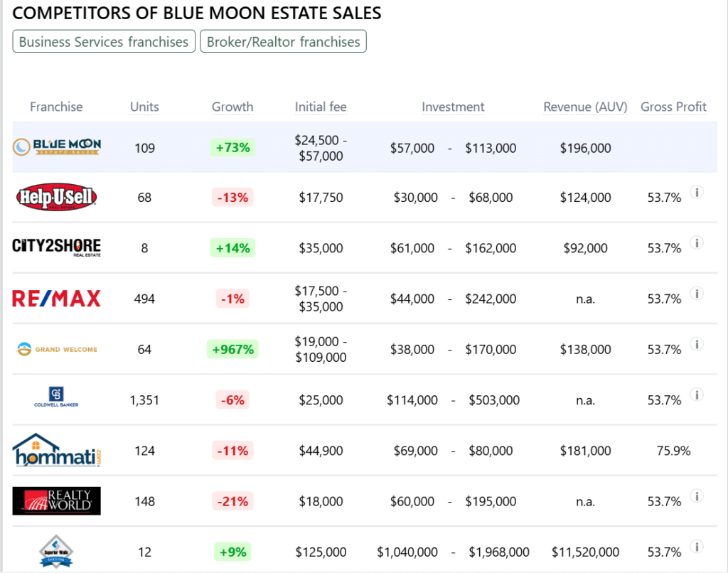This screenshot has width=728, height=573.
Task: Click the $11,520,000 revenue value
Action: click(586, 552)
